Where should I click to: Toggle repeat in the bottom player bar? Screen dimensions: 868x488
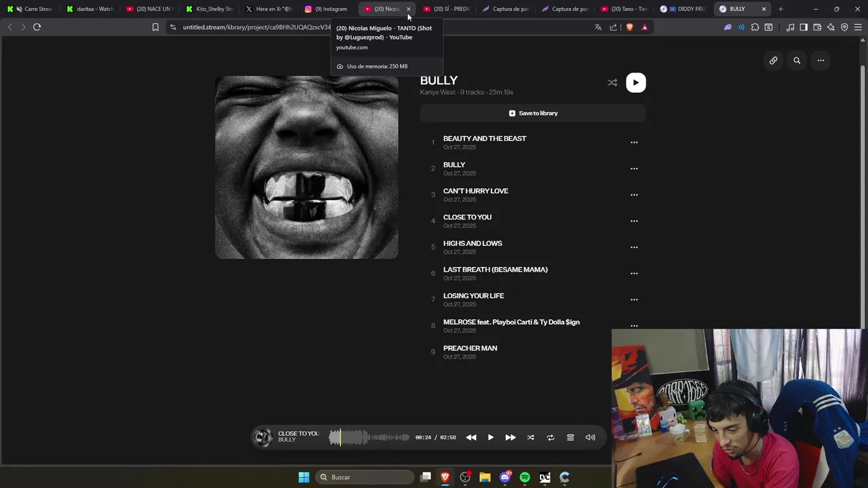[x=551, y=437]
